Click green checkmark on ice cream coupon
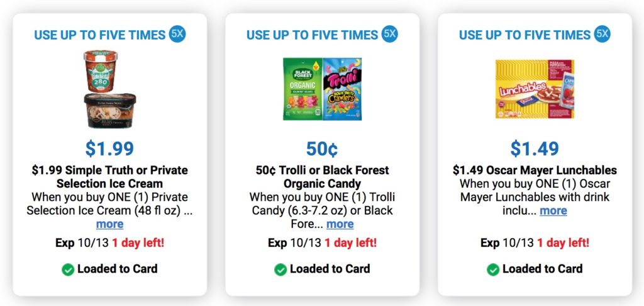The image size is (644, 306). (x=68, y=270)
